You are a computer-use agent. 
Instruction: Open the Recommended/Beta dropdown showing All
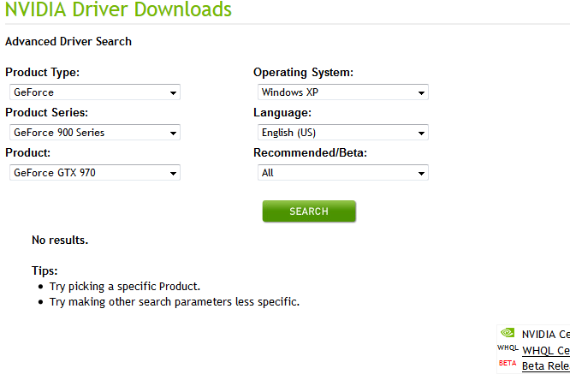(x=343, y=173)
